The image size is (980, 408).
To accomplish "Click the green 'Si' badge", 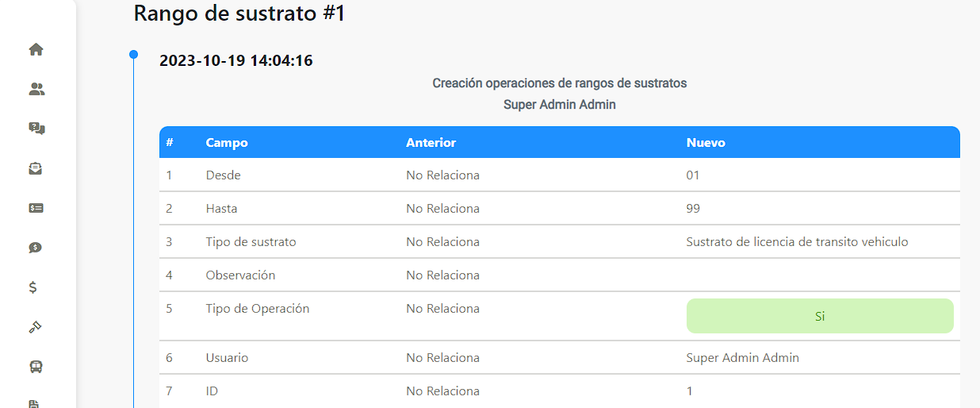I will [x=819, y=316].
